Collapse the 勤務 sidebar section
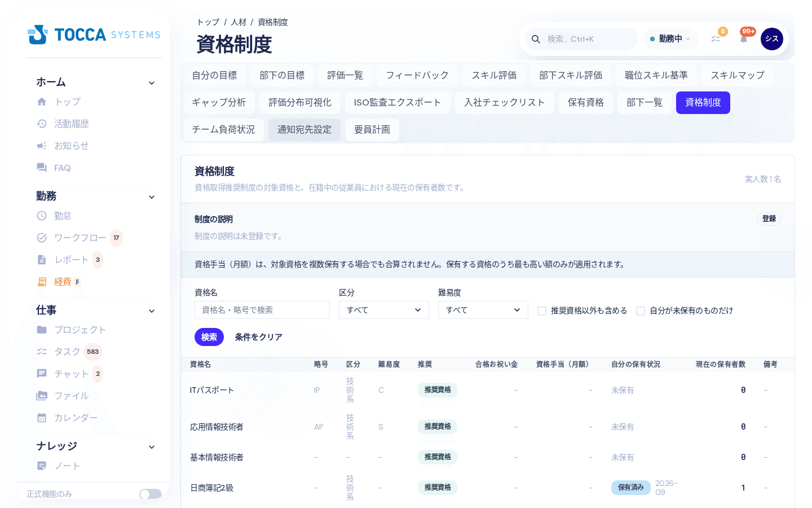This screenshot has height=508, width=812. [x=152, y=197]
